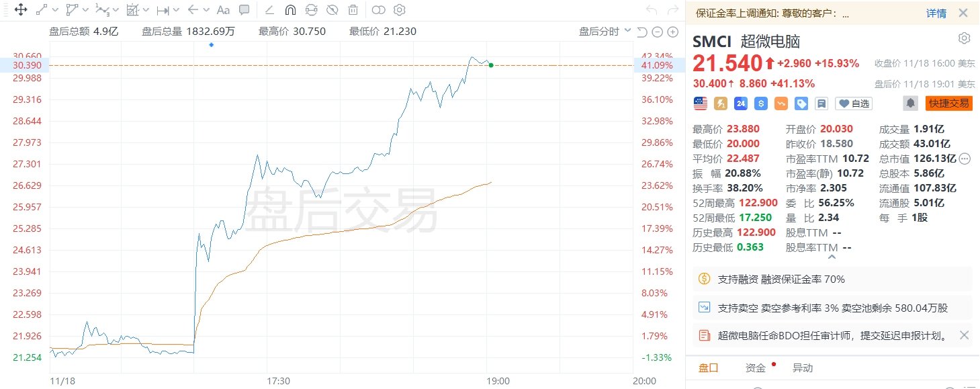The width and height of the screenshot is (980, 389).
Task: Click the trash delete drawings icon
Action: coord(353,10)
